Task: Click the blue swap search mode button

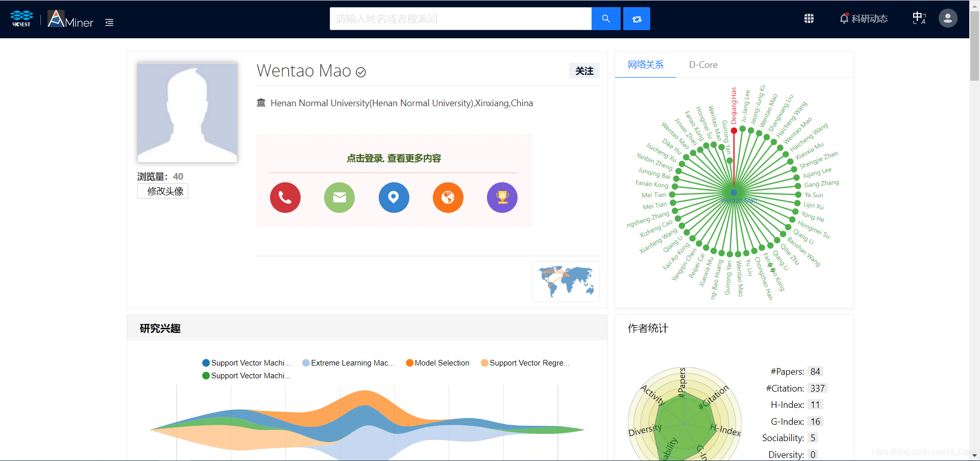Action: point(636,19)
